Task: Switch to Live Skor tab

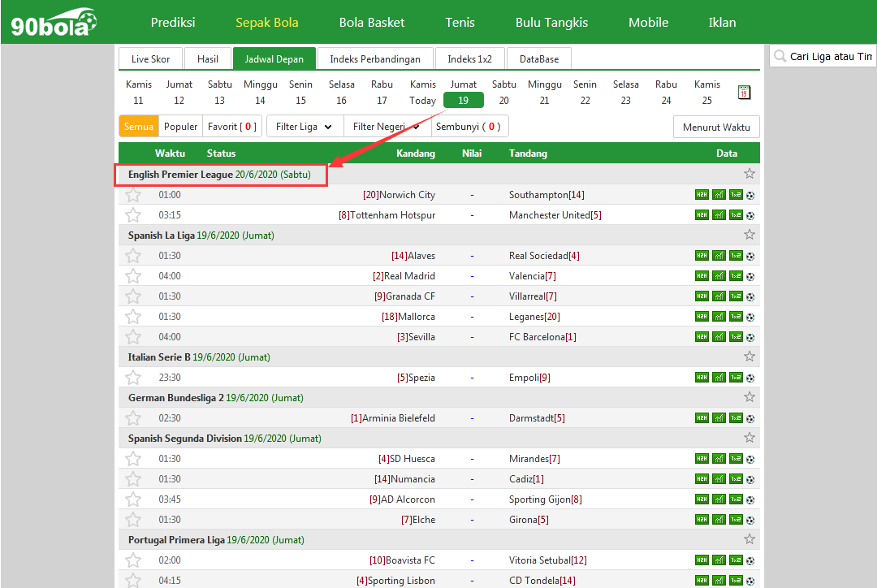Action: tap(150, 58)
